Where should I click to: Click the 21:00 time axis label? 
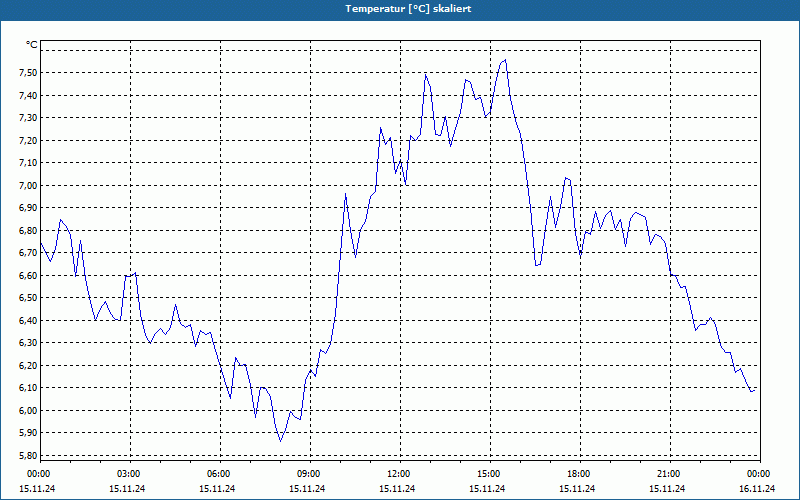pyautogui.click(x=668, y=474)
